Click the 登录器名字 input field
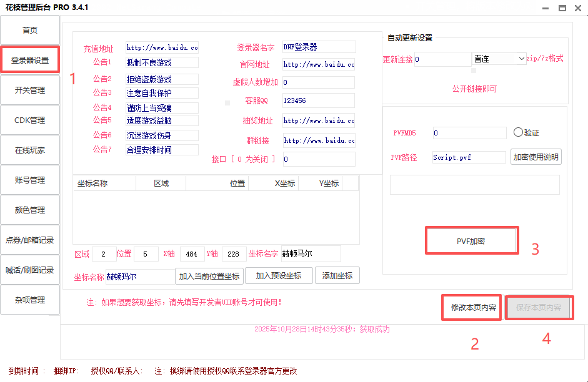This screenshot has height=382, width=588. (319, 47)
